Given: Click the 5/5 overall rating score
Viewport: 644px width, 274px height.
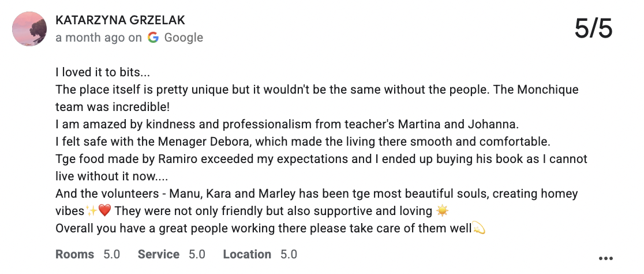Looking at the screenshot, I should pos(593,28).
